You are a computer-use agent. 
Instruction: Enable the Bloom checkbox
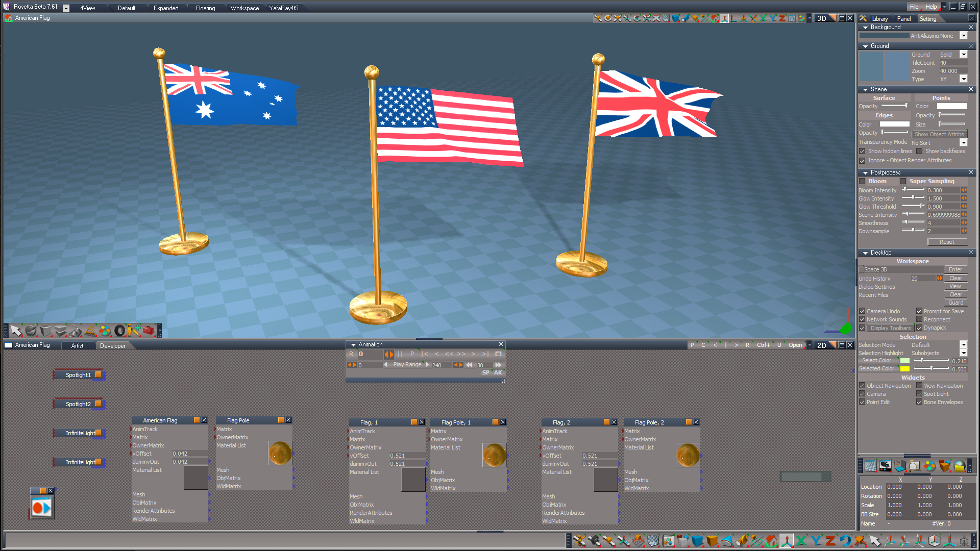862,181
